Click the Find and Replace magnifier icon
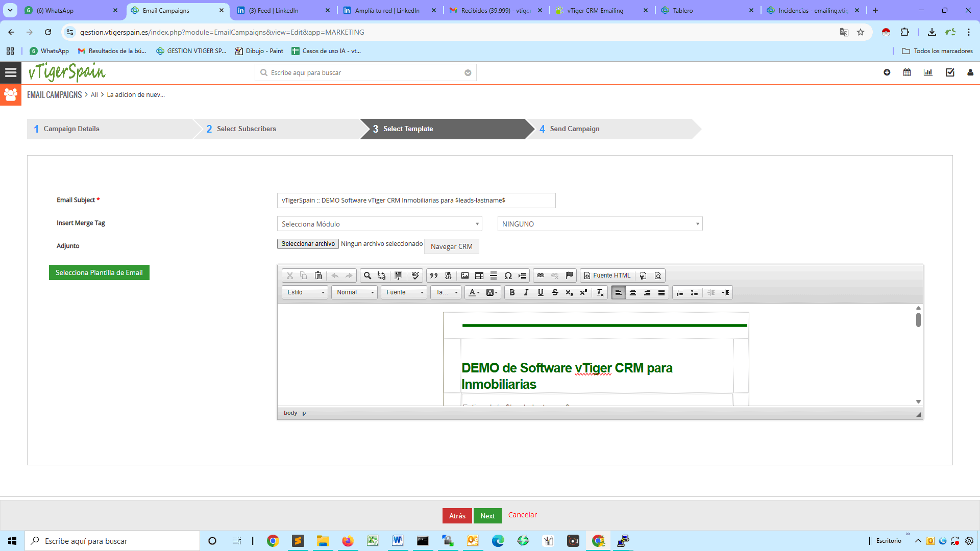Viewport: 980px width, 551px height. (x=367, y=275)
